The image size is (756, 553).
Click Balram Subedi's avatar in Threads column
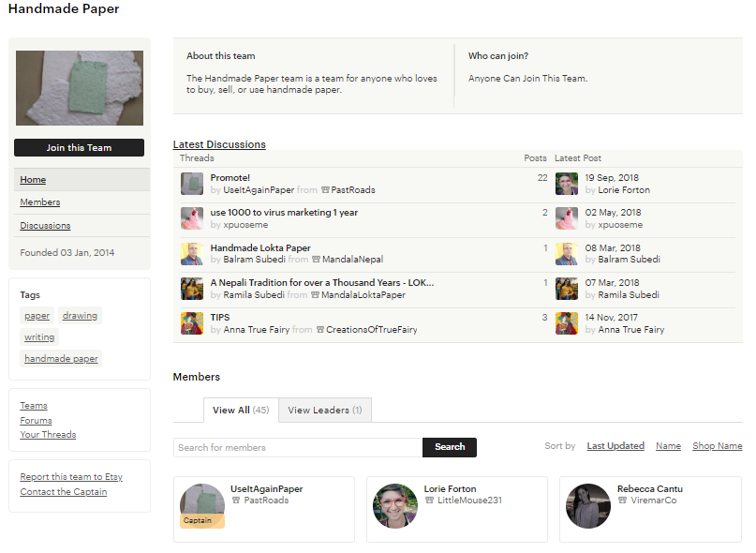click(192, 254)
